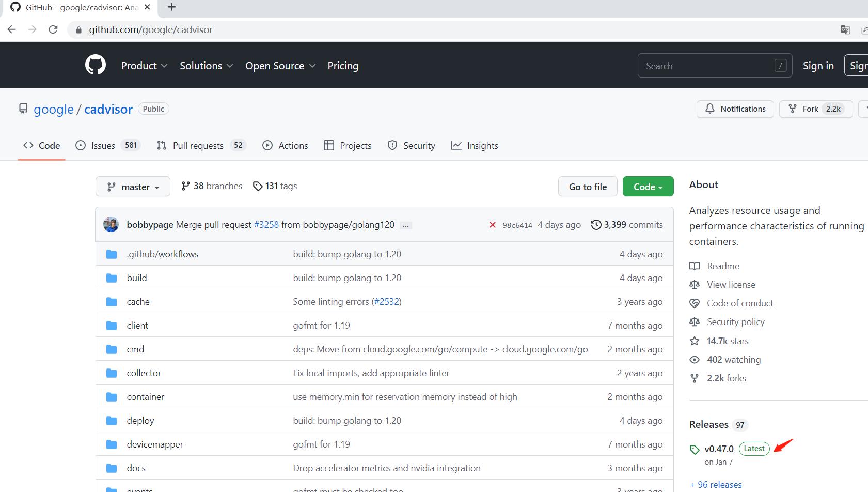Close the GitHub cadvisor browser tab

tap(148, 7)
